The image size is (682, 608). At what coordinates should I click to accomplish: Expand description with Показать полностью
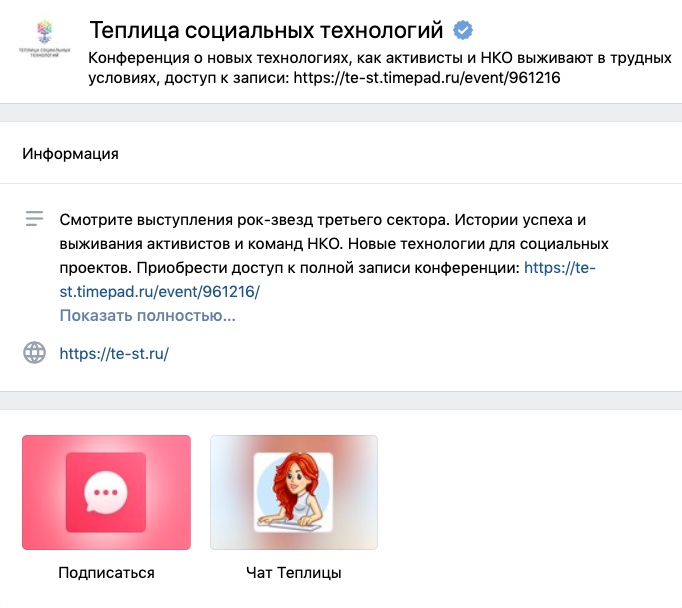point(147,316)
